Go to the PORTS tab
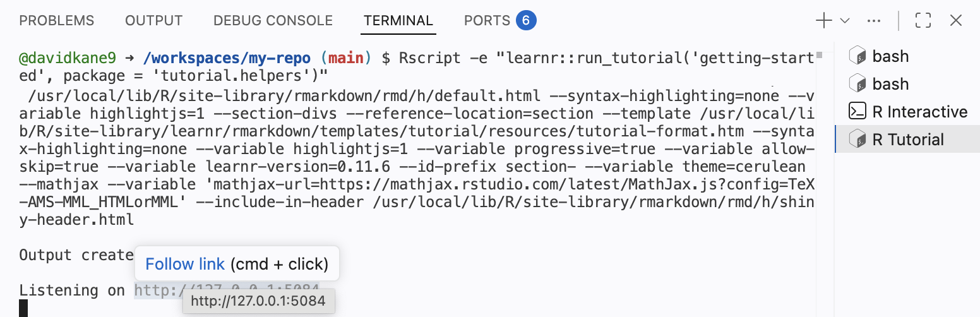980x317 pixels. (x=487, y=21)
